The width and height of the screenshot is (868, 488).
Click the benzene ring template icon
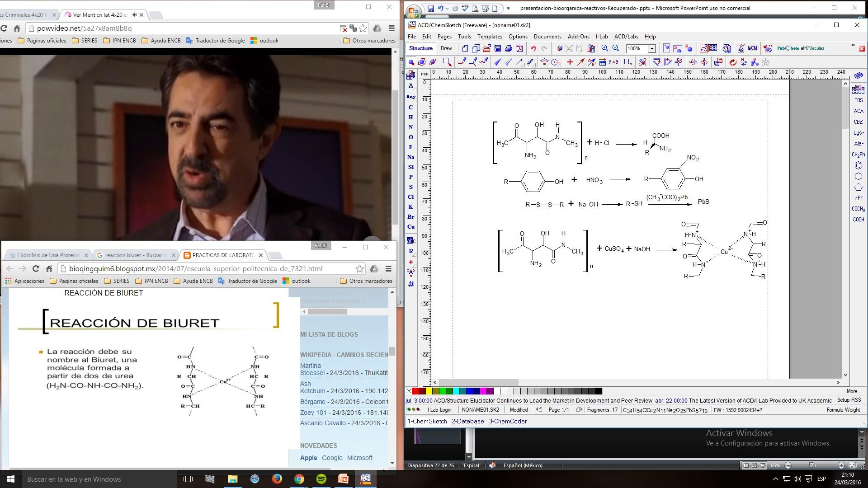coord(858,166)
